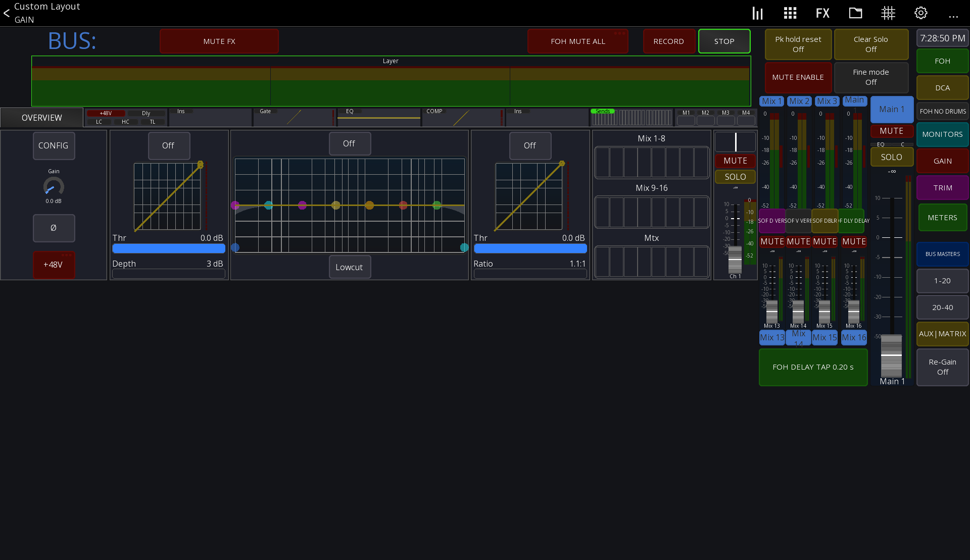Enable the Lowcut button
The width and height of the screenshot is (970, 560).
[350, 267]
